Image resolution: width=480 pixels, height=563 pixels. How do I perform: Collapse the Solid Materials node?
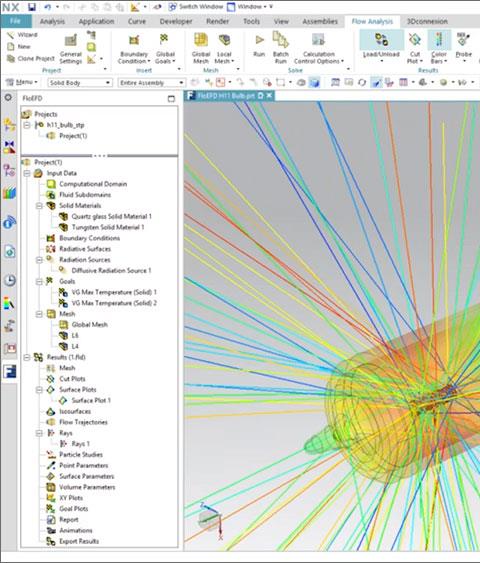tap(39, 206)
